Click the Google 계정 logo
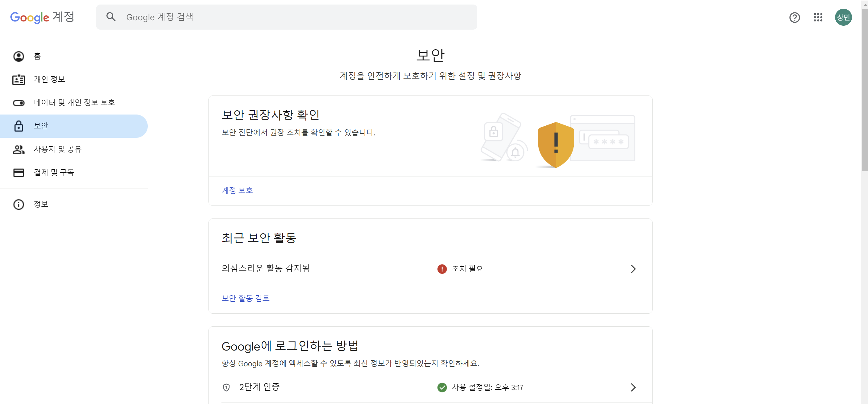Viewport: 868px width, 404px height. tap(42, 17)
